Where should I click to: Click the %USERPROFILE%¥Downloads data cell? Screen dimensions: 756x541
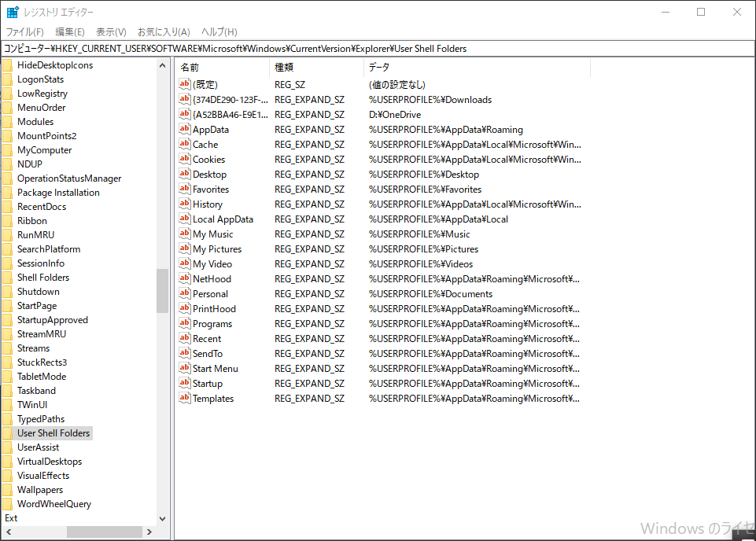click(x=430, y=100)
